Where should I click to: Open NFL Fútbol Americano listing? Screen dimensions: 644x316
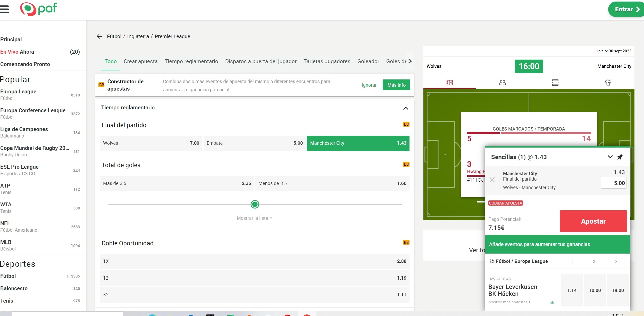click(x=40, y=226)
